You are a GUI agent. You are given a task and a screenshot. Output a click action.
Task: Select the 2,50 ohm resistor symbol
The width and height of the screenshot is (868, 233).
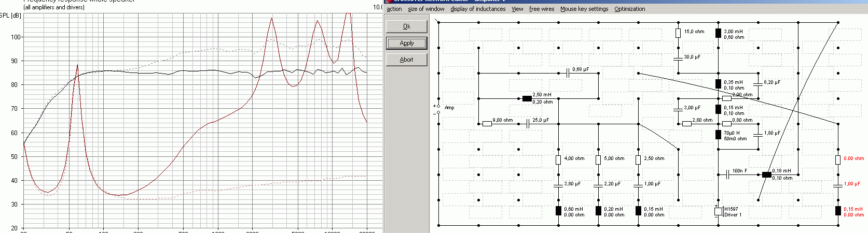638,160
